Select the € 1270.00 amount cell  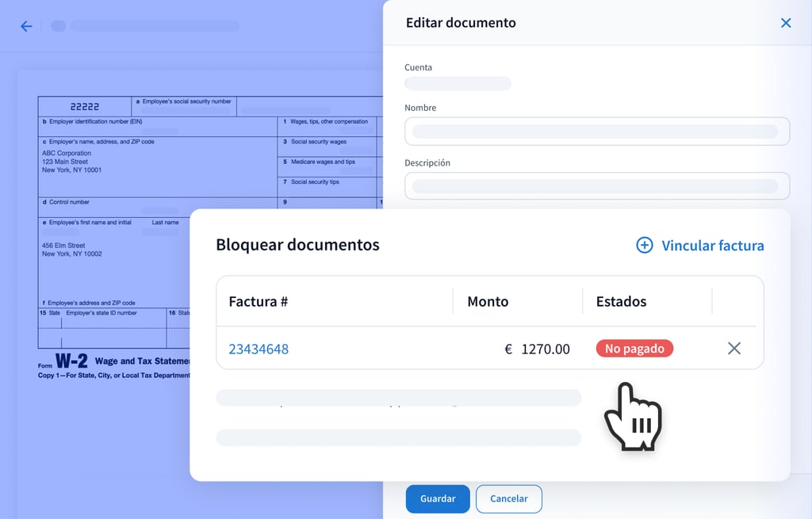[x=537, y=349]
